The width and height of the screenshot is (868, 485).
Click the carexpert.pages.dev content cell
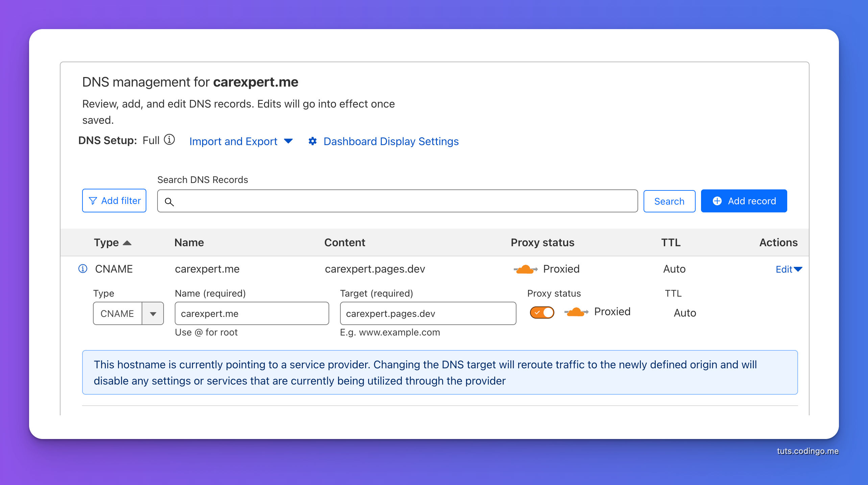pyautogui.click(x=375, y=269)
